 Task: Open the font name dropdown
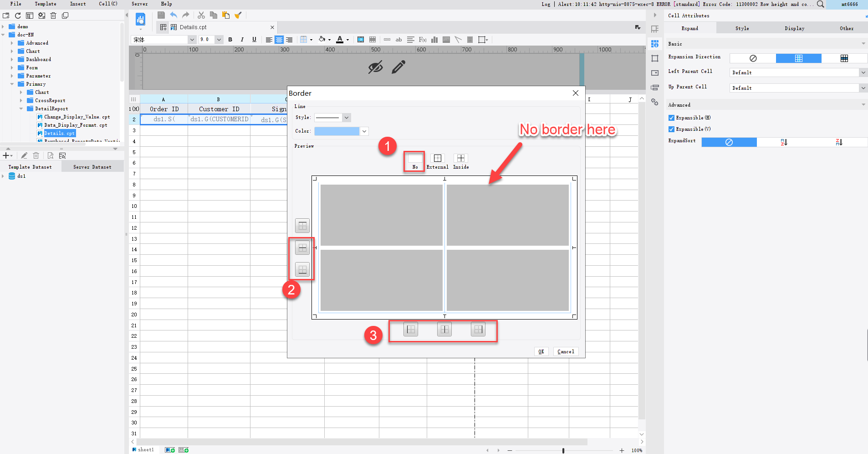192,40
